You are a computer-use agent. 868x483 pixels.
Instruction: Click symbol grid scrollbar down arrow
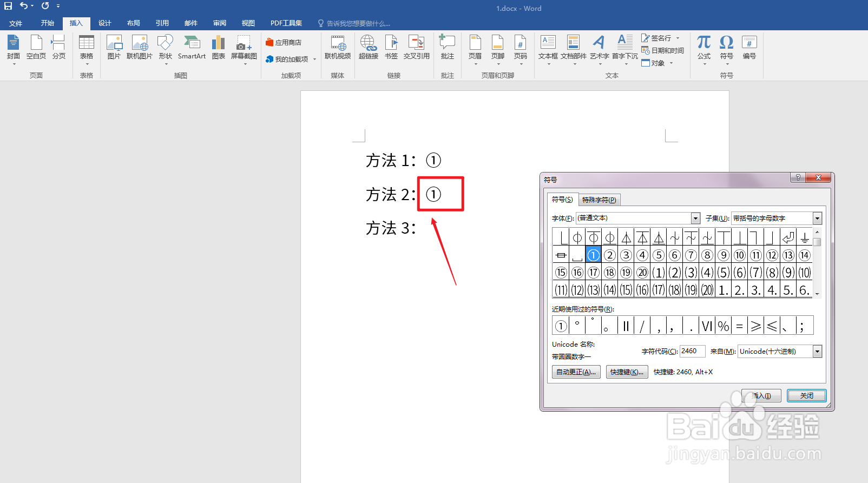point(817,294)
